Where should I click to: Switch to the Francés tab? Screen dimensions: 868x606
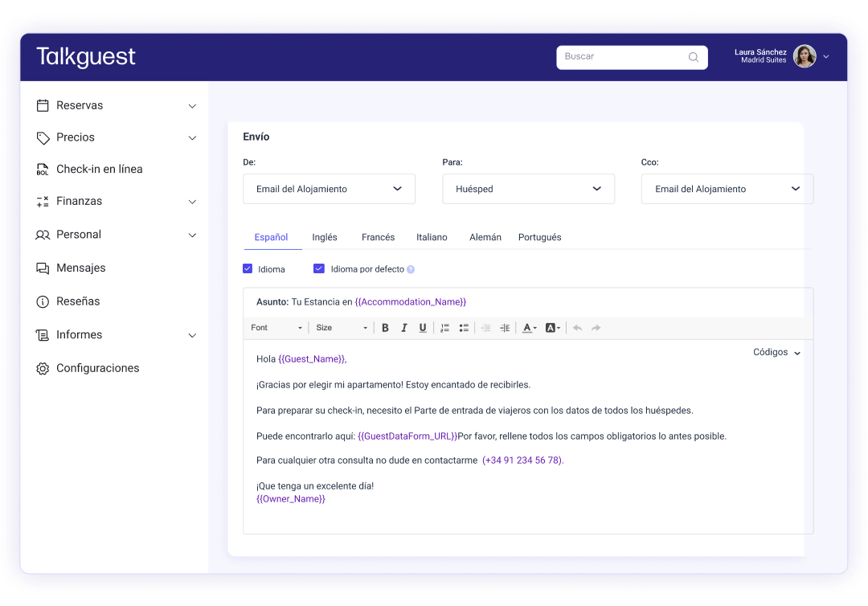(x=378, y=237)
